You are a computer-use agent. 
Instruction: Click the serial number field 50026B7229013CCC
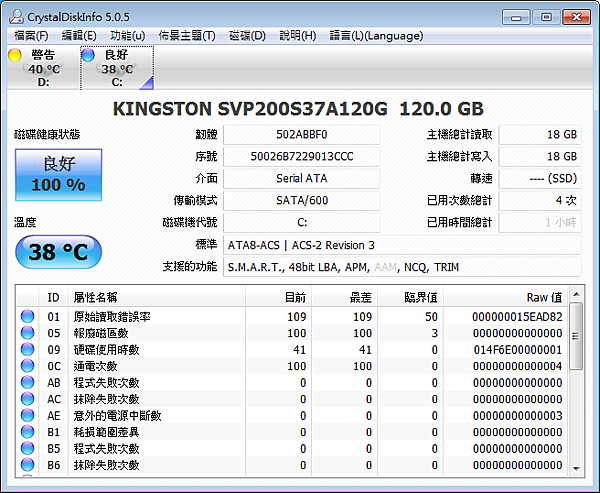302,157
